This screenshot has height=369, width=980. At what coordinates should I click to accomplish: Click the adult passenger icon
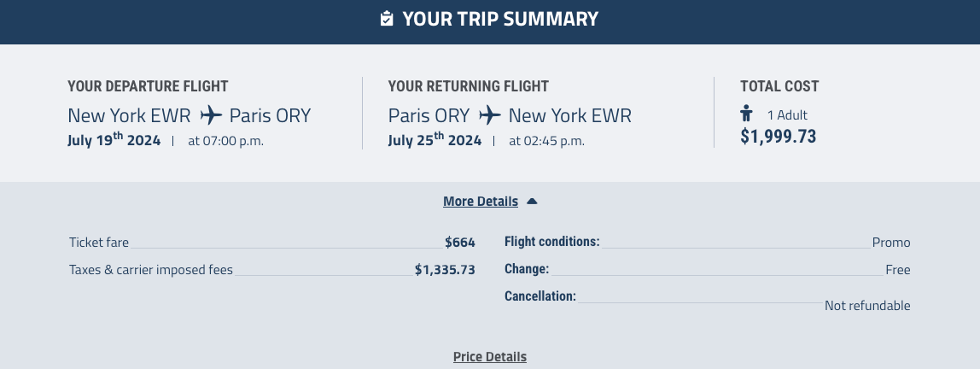tap(747, 114)
